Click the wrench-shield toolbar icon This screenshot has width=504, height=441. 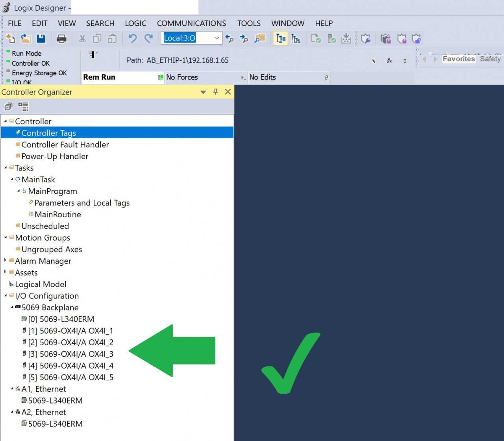coord(366,38)
